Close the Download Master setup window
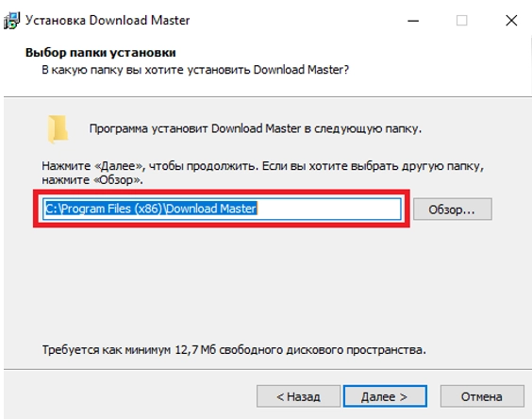Screen dimensions: 532x420 point(511,21)
